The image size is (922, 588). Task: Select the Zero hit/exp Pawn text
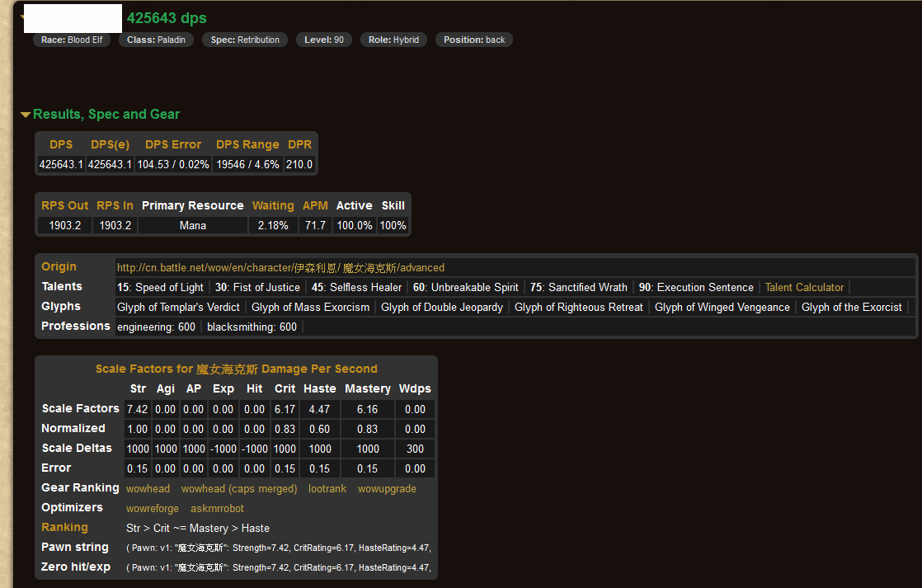[x=278, y=568]
